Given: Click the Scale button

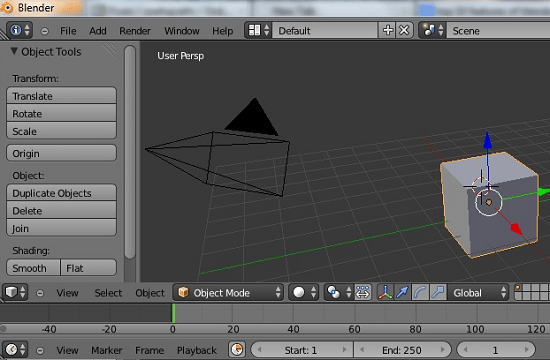Looking at the screenshot, I should 61,131.
